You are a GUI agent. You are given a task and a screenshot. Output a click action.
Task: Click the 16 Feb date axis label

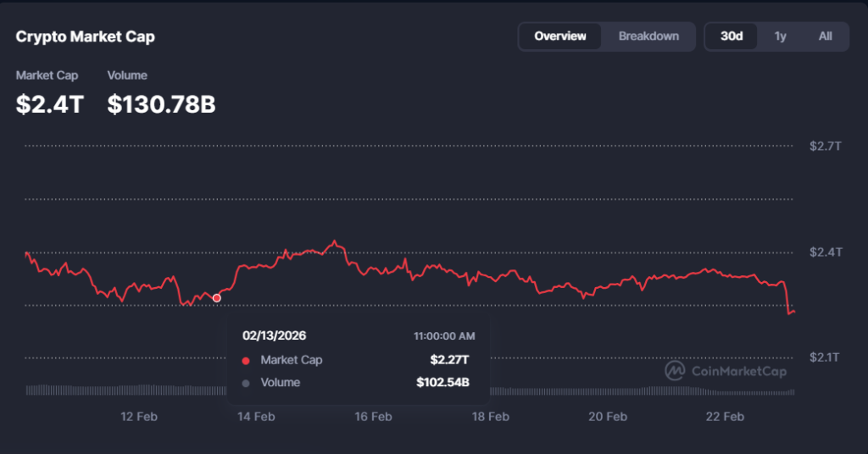373,417
